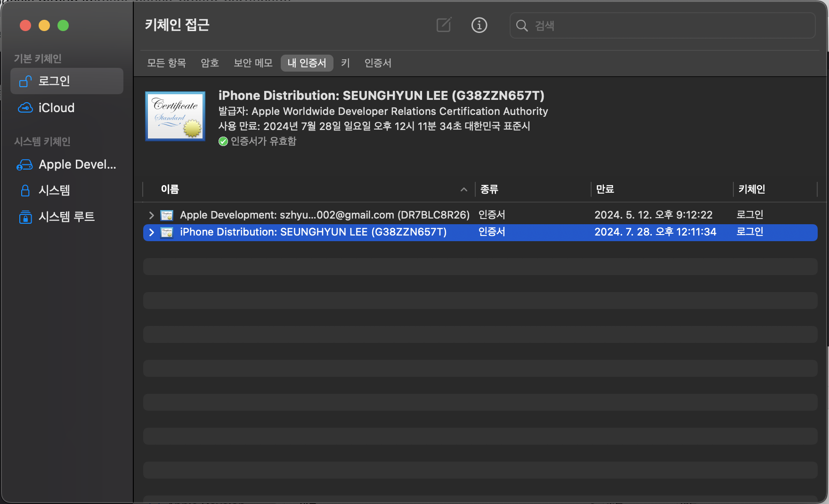Select Apple Devel... keychain in sidebar
This screenshot has width=829, height=504.
click(x=67, y=165)
